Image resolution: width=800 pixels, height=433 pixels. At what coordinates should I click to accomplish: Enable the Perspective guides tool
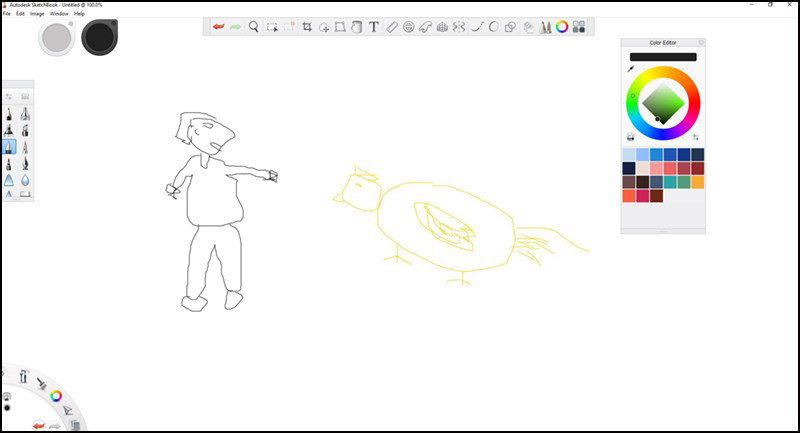[442, 27]
